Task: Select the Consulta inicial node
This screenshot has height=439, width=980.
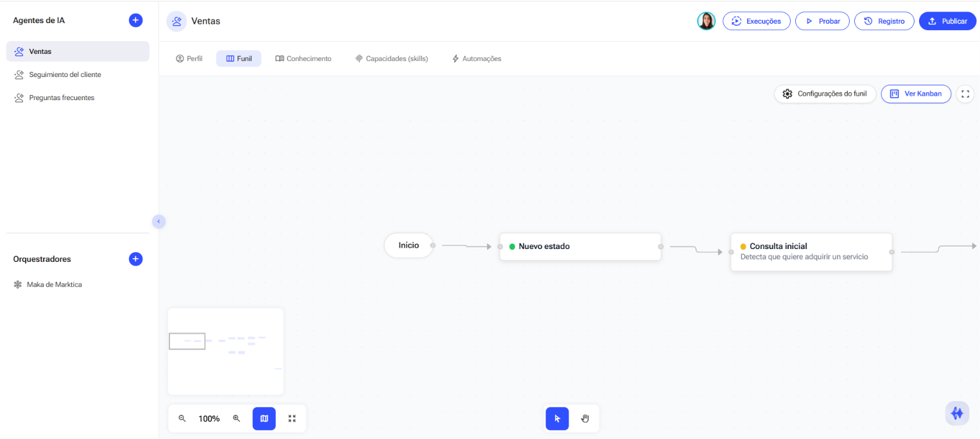Action: [811, 252]
